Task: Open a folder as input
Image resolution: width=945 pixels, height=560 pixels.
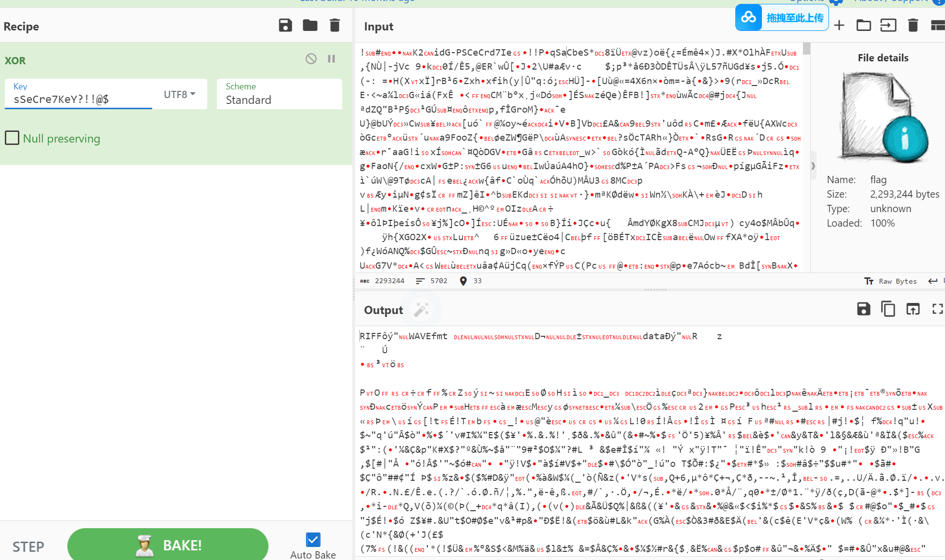Action: click(x=863, y=26)
